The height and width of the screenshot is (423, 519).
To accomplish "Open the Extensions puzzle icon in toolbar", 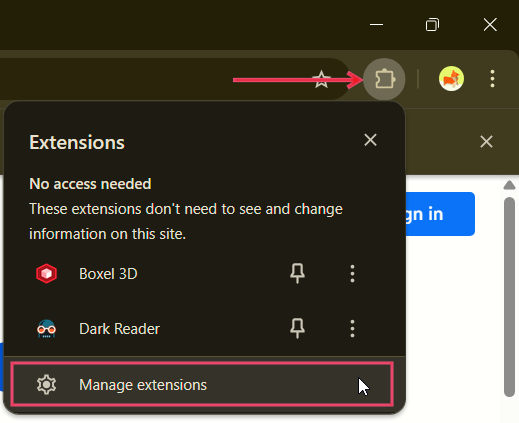I will 384,79.
